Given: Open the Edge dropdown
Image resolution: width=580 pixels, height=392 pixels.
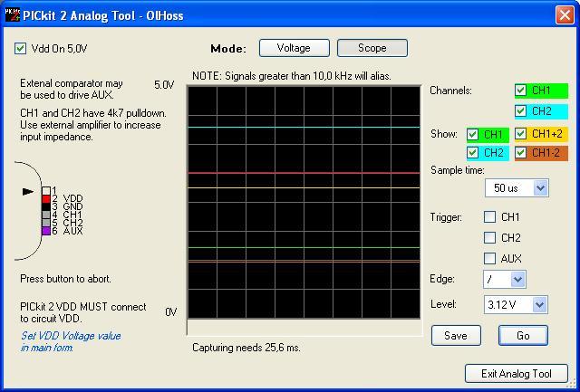Looking at the screenshot, I should pos(517,280).
